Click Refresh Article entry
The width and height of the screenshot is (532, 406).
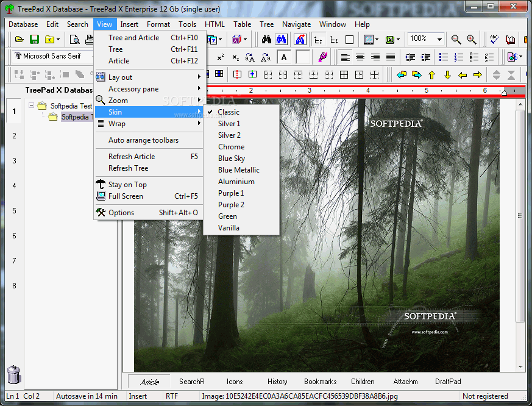click(149, 157)
